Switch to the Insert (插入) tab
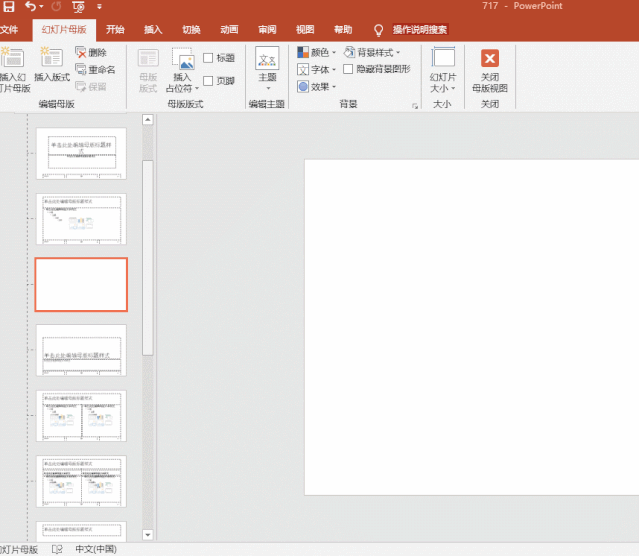Screen dimensions: 639x556 tap(153, 30)
